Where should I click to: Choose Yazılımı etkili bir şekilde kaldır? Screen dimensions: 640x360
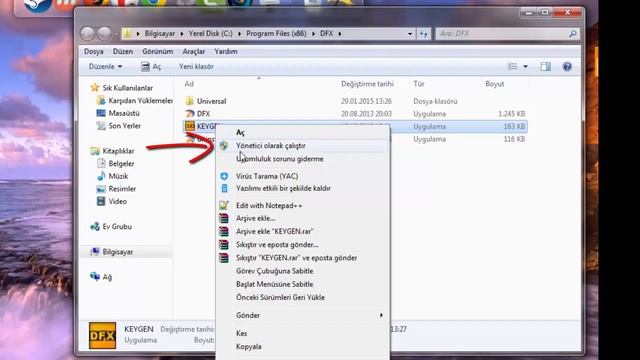(302, 188)
